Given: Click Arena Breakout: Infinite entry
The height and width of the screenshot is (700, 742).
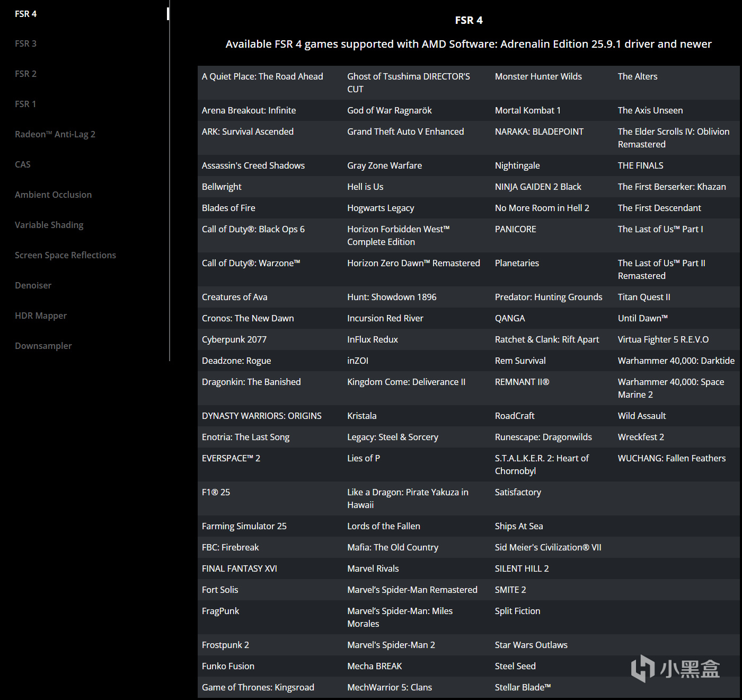Looking at the screenshot, I should pos(249,110).
